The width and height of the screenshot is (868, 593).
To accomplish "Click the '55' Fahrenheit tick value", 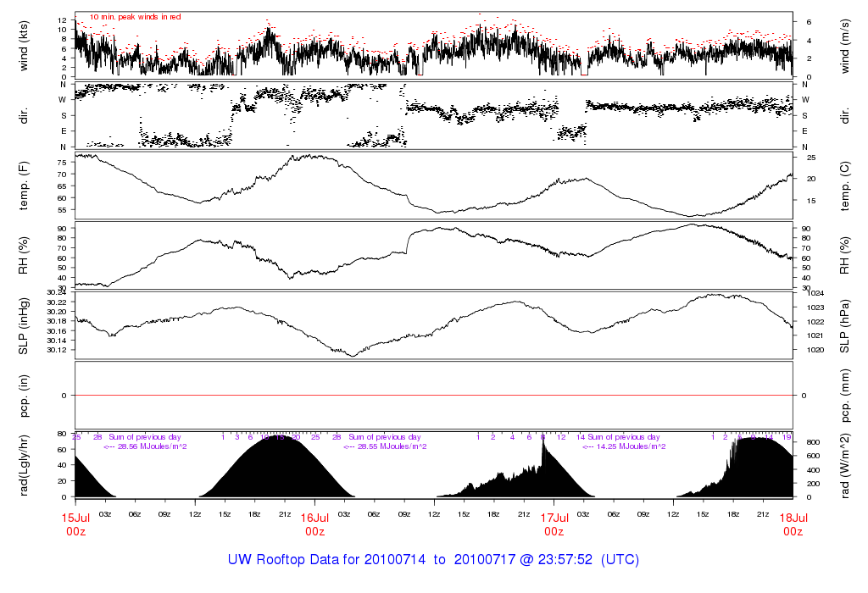I will (x=62, y=209).
